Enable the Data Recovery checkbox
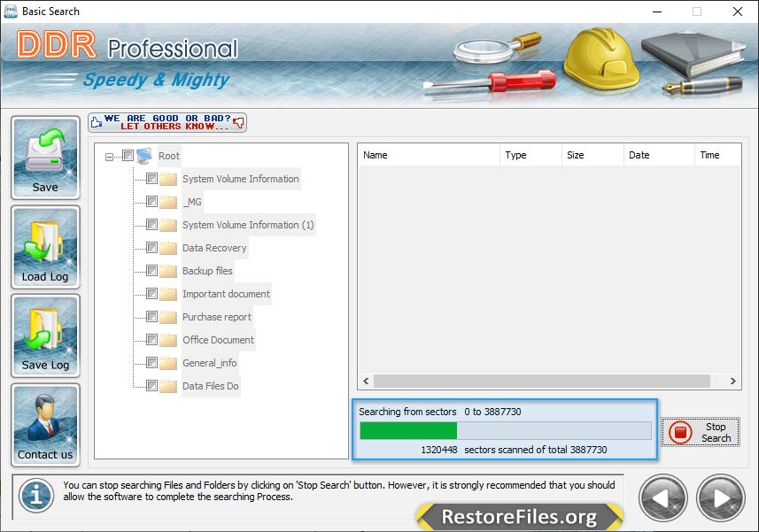 click(151, 248)
